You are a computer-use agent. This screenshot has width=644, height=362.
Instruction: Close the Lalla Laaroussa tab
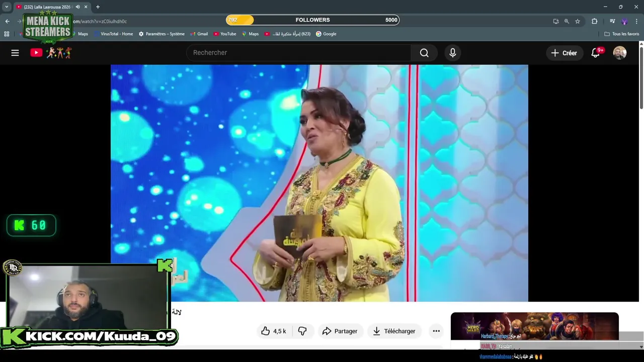[x=86, y=7]
